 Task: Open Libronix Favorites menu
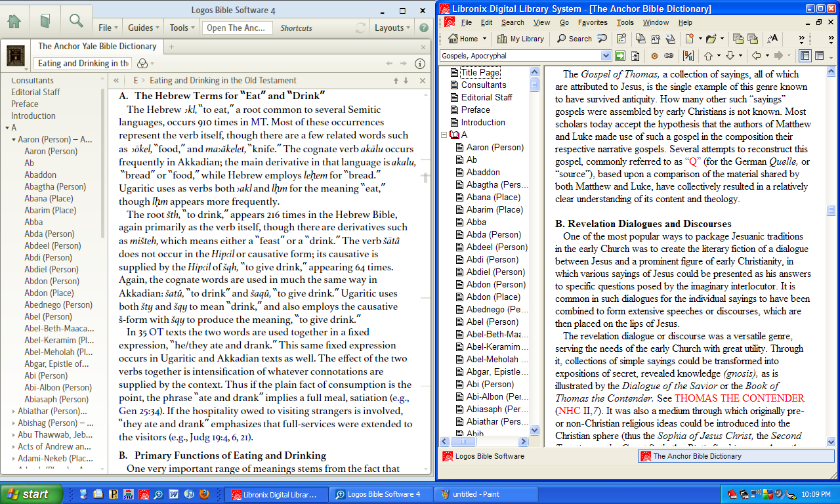593,22
